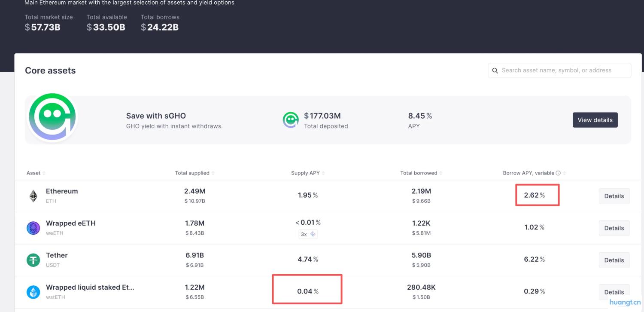The image size is (644, 312).
Task: Open Details for Wrapped liquid staked Eth
Action: 614,292
